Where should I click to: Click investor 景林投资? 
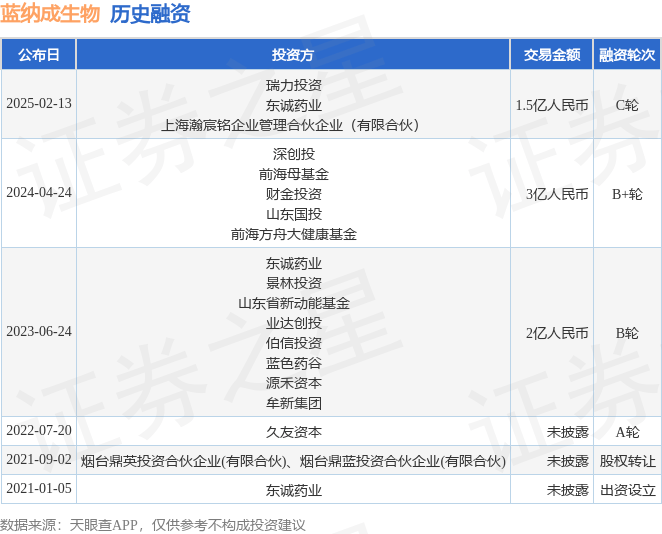pos(293,283)
